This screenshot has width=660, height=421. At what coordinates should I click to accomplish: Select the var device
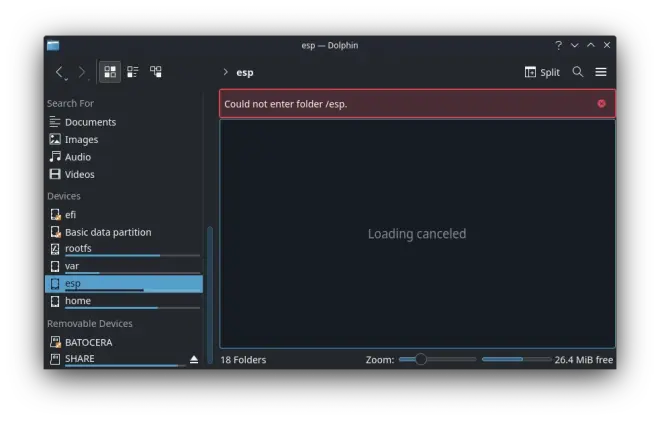(124, 266)
